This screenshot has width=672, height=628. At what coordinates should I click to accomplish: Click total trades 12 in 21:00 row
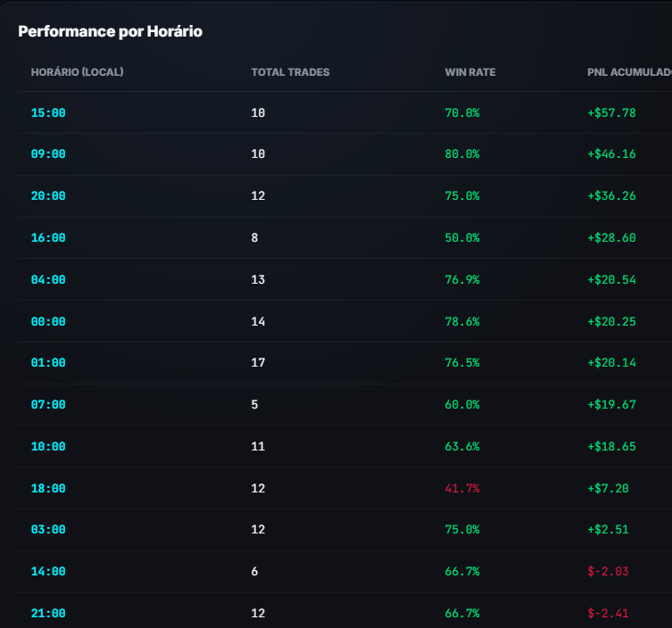(258, 615)
